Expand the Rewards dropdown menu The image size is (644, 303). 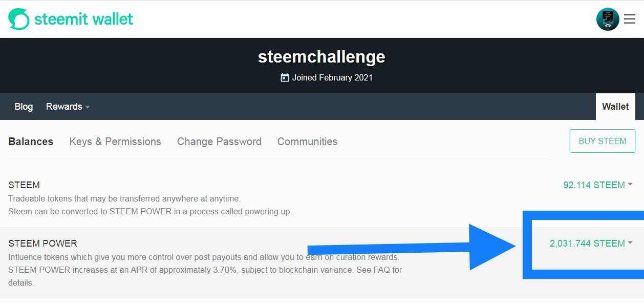click(68, 107)
